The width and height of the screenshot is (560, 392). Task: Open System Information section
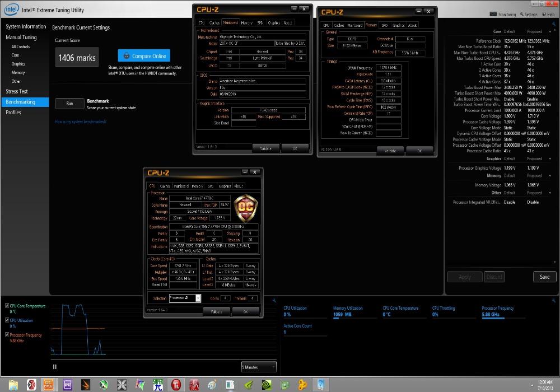(x=26, y=26)
